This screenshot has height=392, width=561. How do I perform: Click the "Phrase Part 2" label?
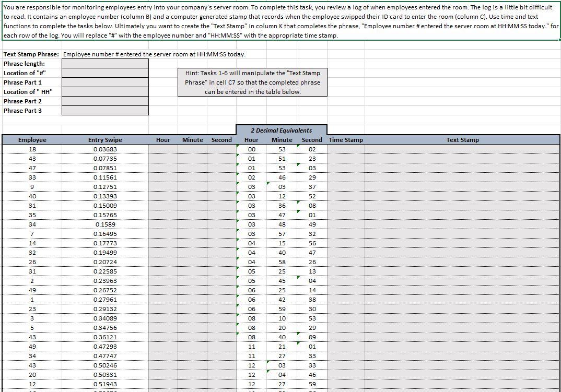point(22,101)
